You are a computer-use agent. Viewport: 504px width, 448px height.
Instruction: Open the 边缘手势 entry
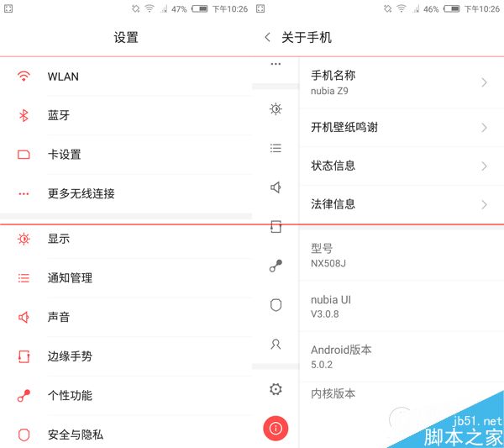coord(126,356)
